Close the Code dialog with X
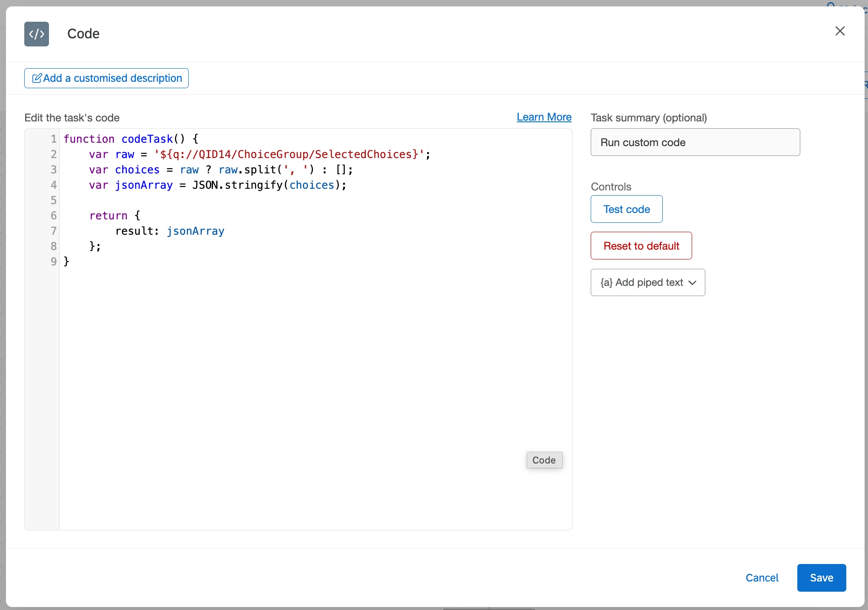The image size is (868, 610). [840, 31]
